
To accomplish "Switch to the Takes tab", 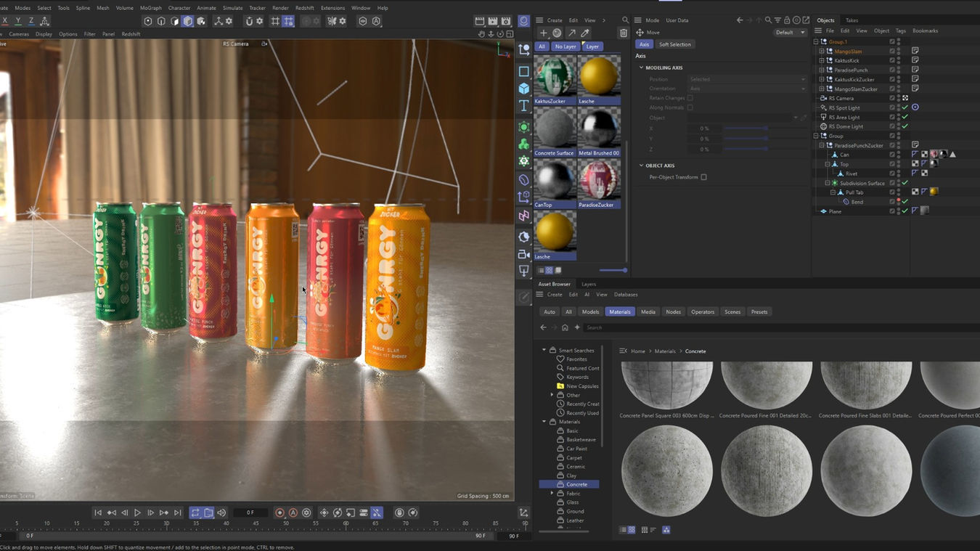I will tap(852, 20).
